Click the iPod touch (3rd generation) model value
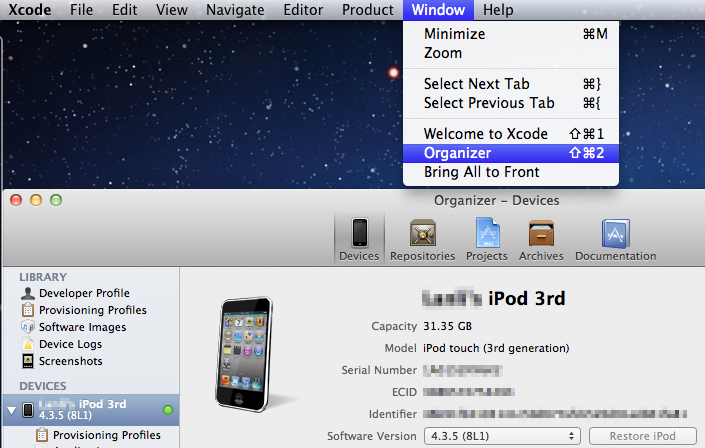The height and width of the screenshot is (448, 705). coord(496,348)
